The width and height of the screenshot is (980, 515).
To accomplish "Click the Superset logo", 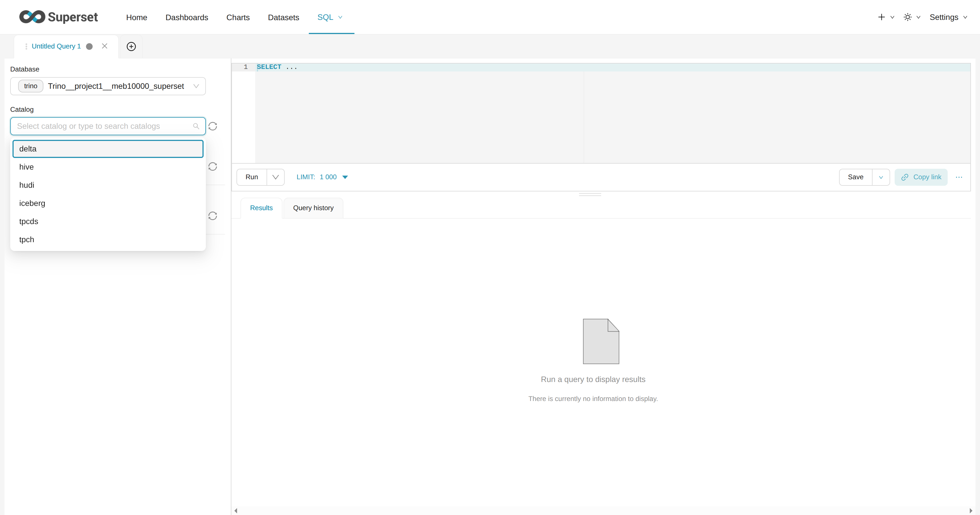I will pos(59,17).
